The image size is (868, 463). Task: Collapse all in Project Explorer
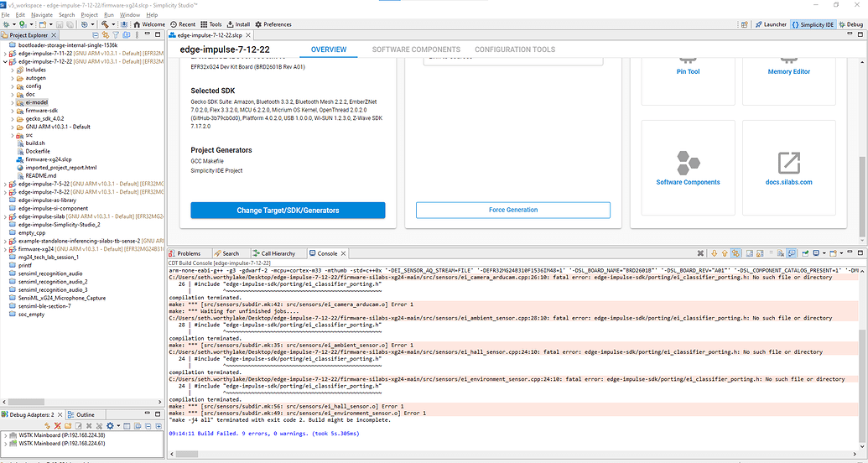click(x=96, y=35)
